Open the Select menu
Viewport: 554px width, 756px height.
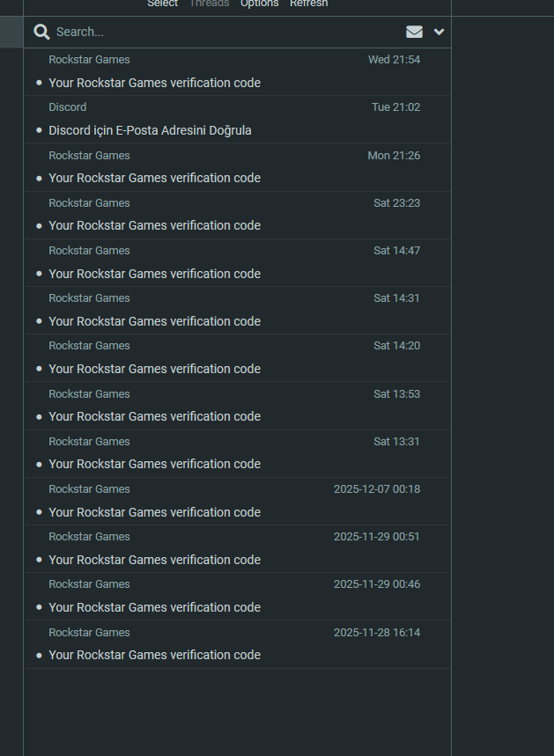pyautogui.click(x=163, y=4)
